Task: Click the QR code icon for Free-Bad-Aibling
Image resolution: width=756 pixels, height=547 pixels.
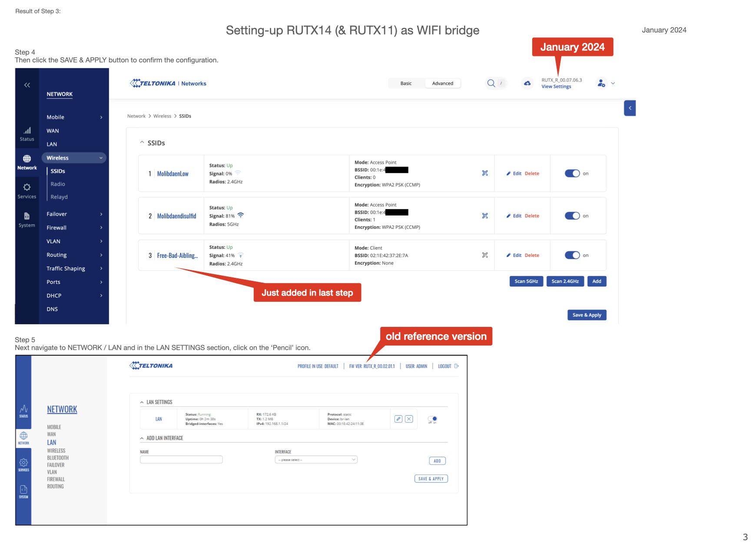Action: pyautogui.click(x=485, y=255)
